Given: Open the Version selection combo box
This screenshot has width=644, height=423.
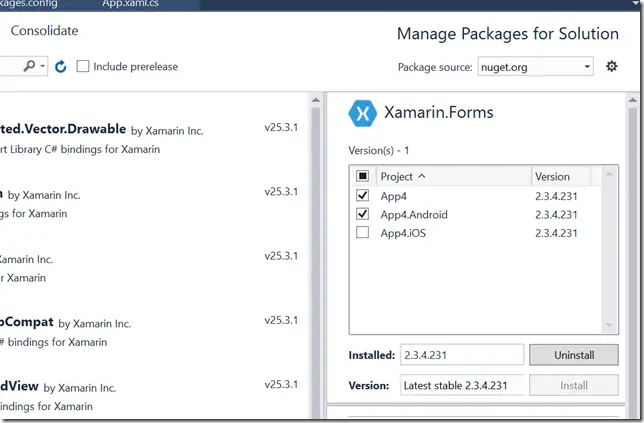Looking at the screenshot, I should (462, 385).
